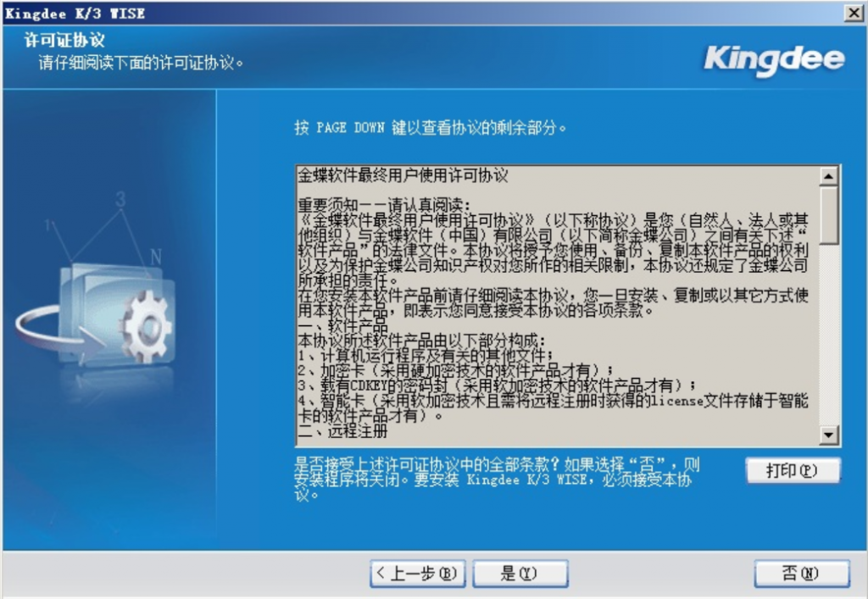Go back with the 上一步(B) button
This screenshot has width=868, height=599.
coord(417,574)
